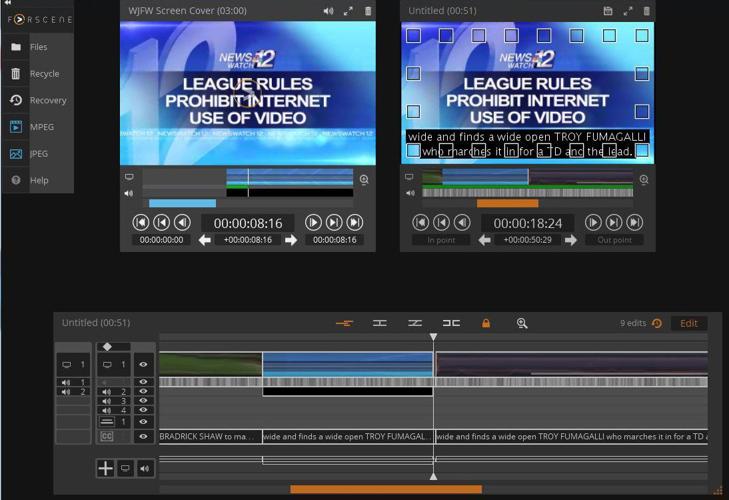
Task: Jump to next edit in WJFW source player
Action: click(334, 222)
